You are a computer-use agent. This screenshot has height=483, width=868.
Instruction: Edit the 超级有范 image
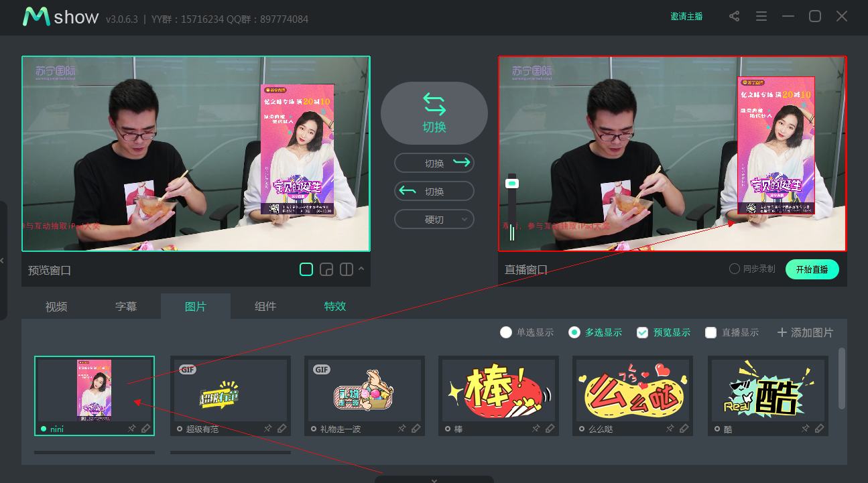(282, 429)
